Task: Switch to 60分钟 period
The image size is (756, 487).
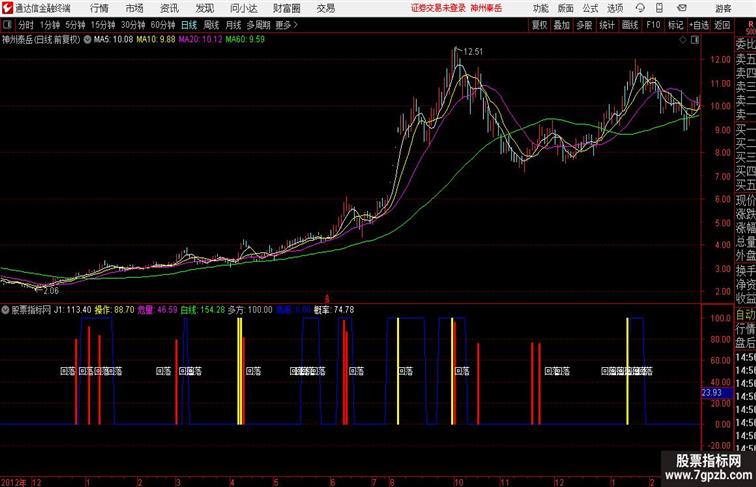Action: 163,25
